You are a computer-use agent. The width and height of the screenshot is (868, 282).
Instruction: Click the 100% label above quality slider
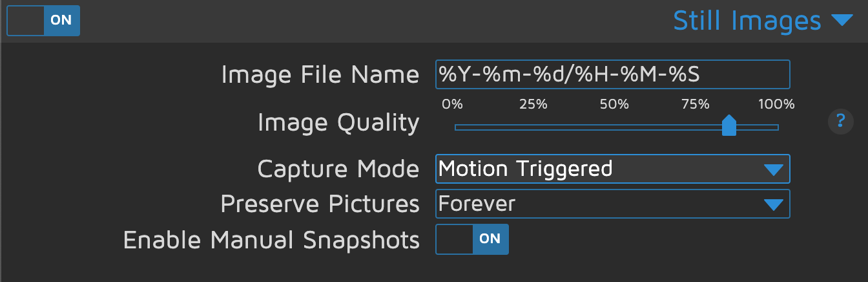tap(776, 104)
